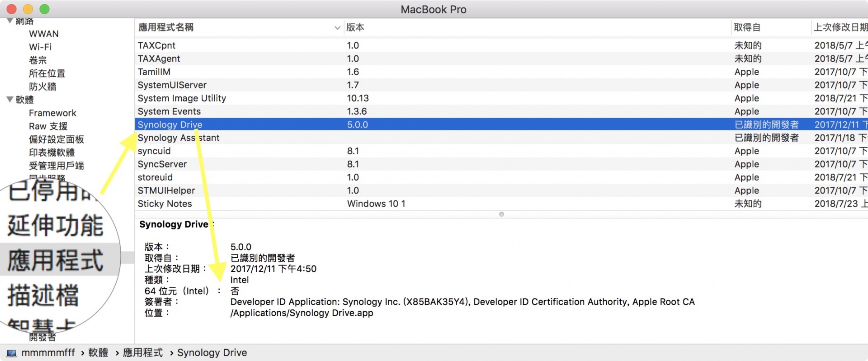This screenshot has height=361, width=868.
Task: Select the System Events row
Action: coord(501,111)
